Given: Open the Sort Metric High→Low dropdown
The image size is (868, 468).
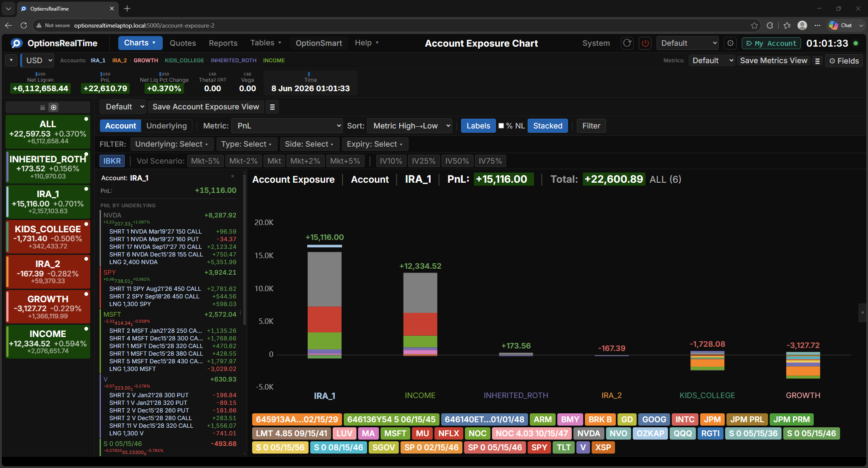Looking at the screenshot, I should click(x=410, y=126).
